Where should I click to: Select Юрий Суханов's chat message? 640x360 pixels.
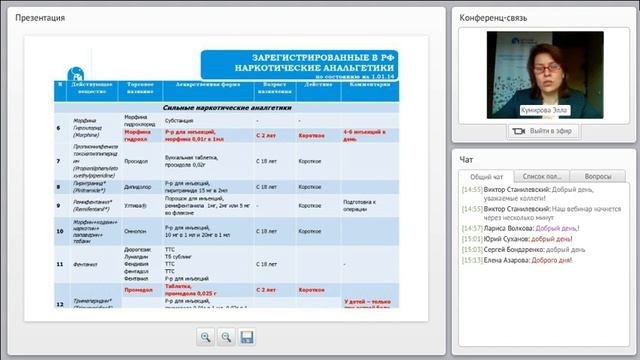tap(517, 239)
